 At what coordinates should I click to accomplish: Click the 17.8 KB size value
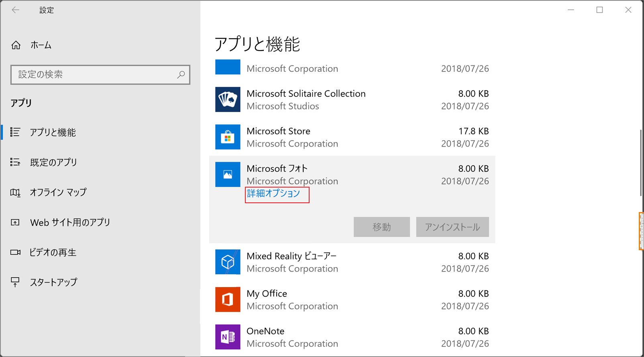[x=473, y=131]
